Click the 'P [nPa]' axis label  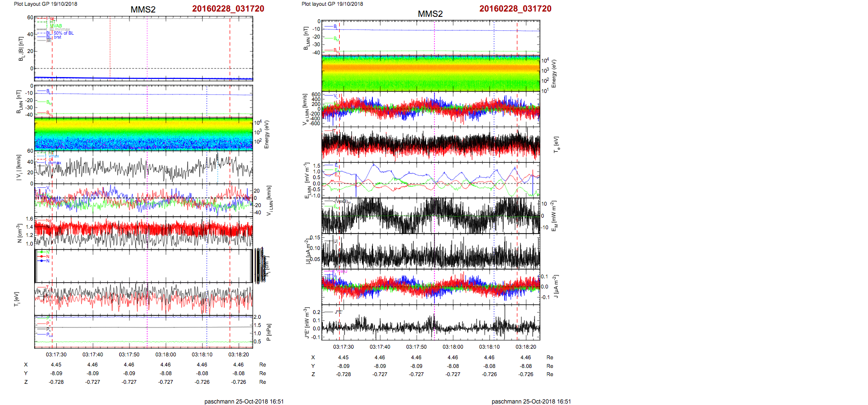coord(268,332)
